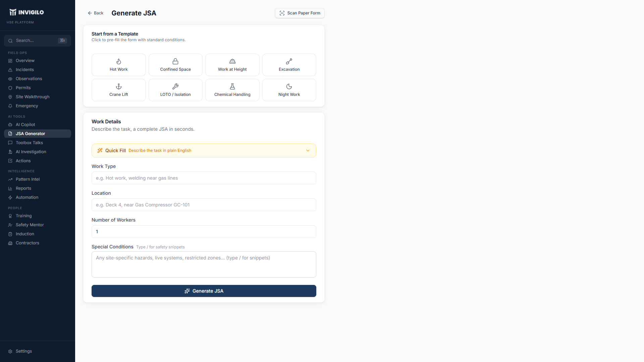Focus the Work Type input field

point(204,178)
